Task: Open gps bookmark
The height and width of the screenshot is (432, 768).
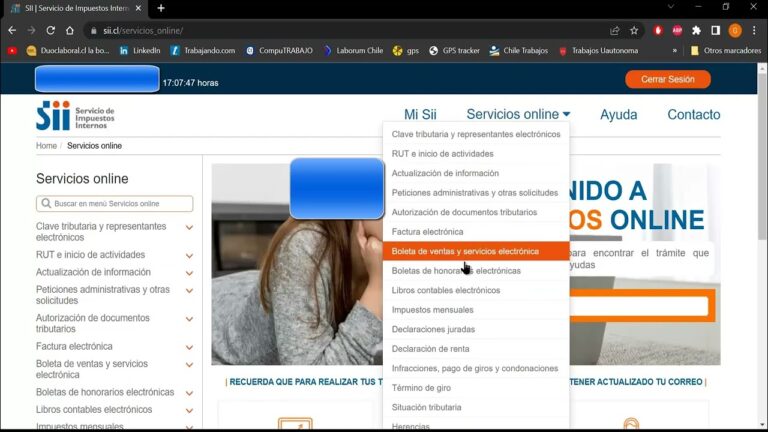Action: 406,50
